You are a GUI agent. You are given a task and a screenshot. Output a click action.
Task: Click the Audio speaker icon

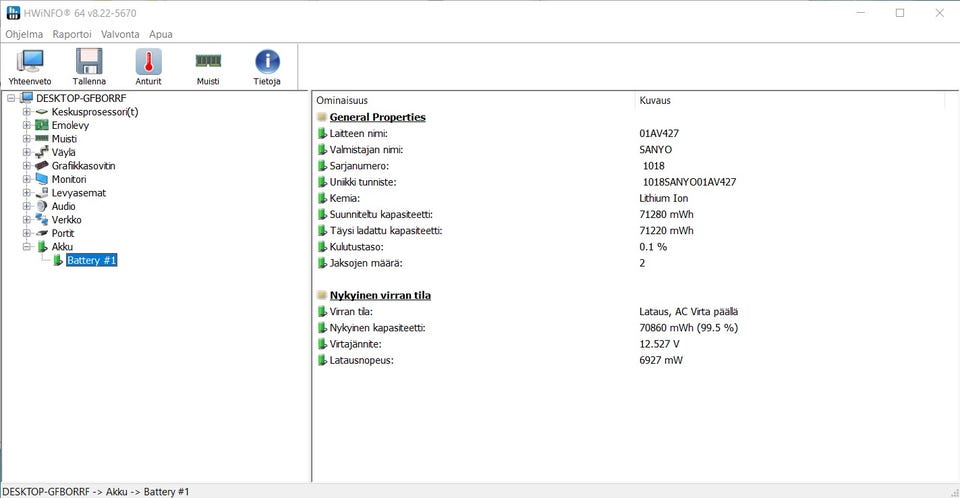[x=42, y=206]
